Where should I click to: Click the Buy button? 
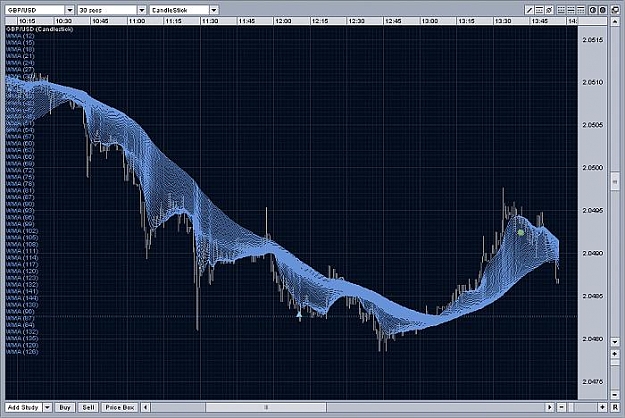(65, 407)
